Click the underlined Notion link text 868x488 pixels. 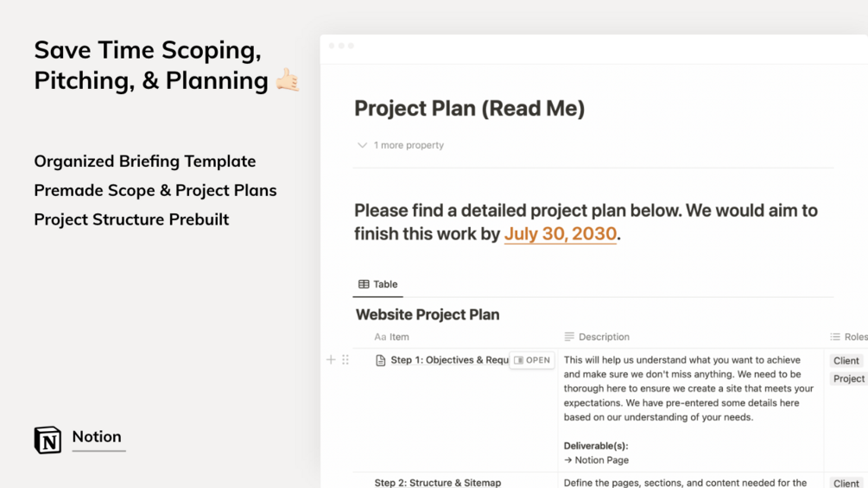pos(97,437)
